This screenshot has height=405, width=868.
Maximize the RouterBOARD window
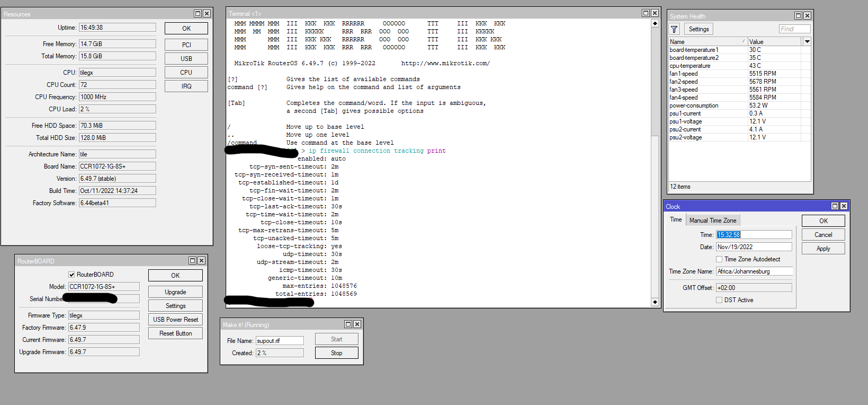click(192, 261)
